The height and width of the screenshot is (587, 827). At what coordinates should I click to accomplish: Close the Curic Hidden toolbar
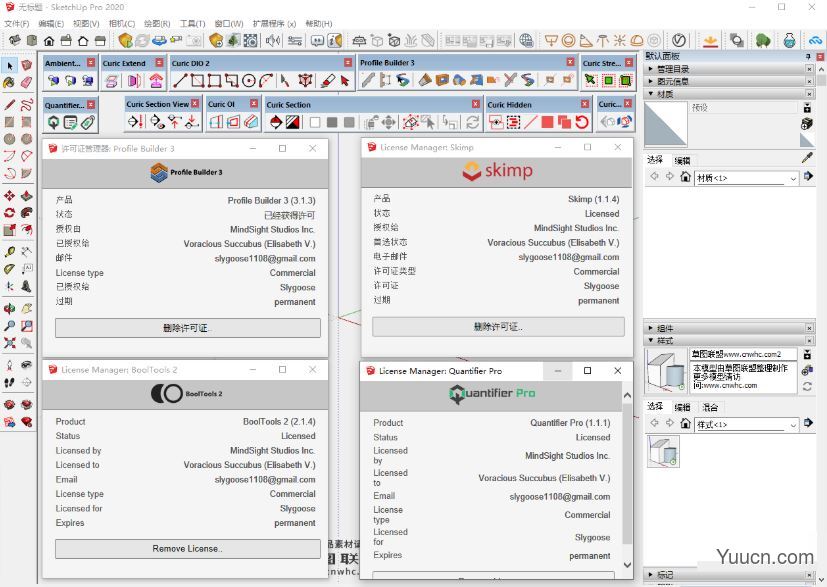[x=584, y=104]
